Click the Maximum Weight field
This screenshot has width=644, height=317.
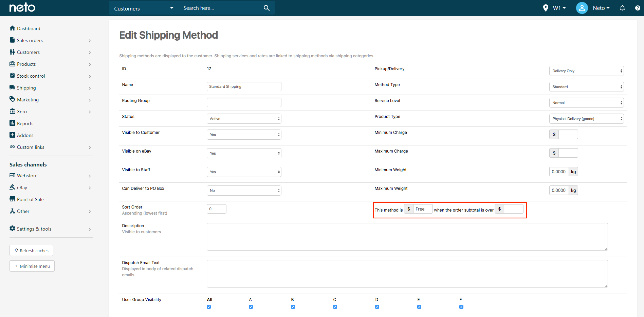pos(559,190)
